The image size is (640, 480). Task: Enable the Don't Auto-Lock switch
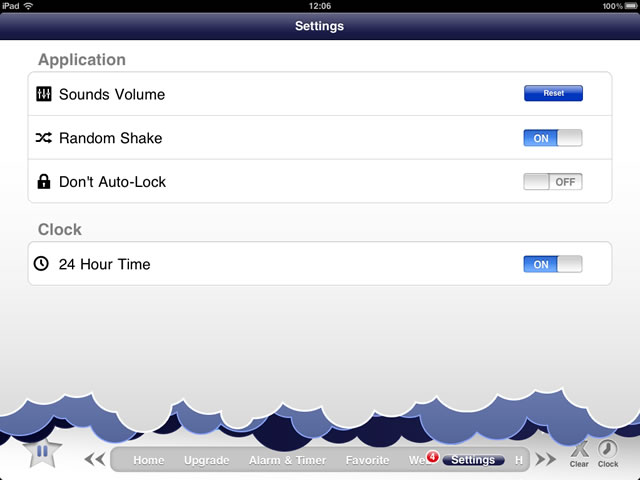pyautogui.click(x=553, y=182)
